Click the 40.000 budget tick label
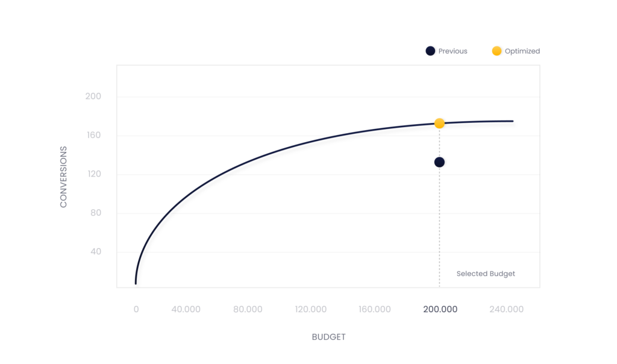This screenshot has height=364, width=617. (186, 309)
